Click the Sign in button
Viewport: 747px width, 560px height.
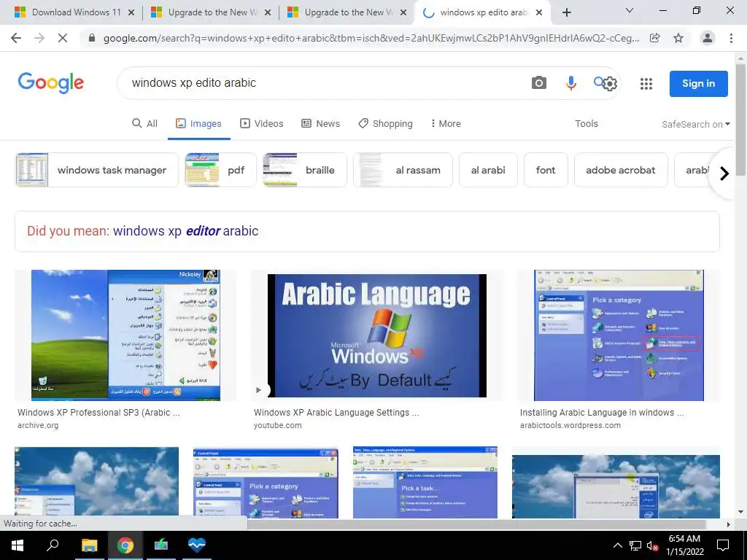coord(698,83)
